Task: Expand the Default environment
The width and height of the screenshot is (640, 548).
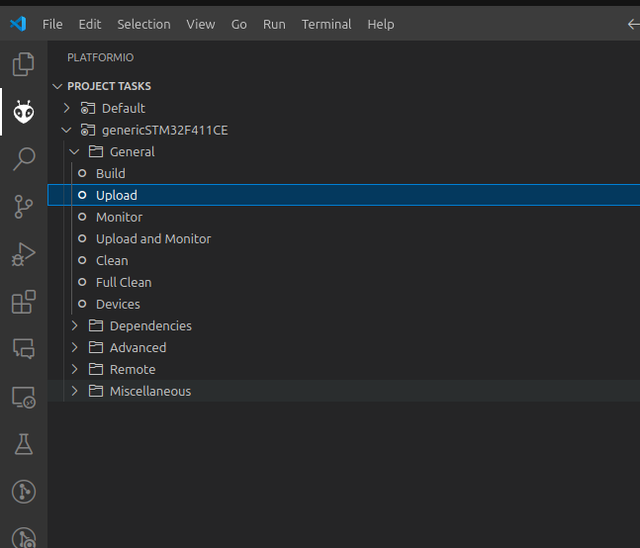Action: (67, 108)
